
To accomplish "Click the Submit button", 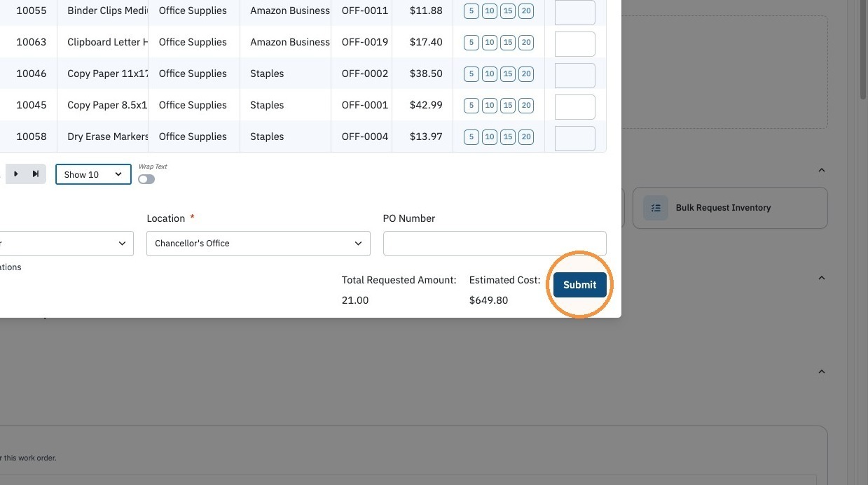I will coord(579,285).
